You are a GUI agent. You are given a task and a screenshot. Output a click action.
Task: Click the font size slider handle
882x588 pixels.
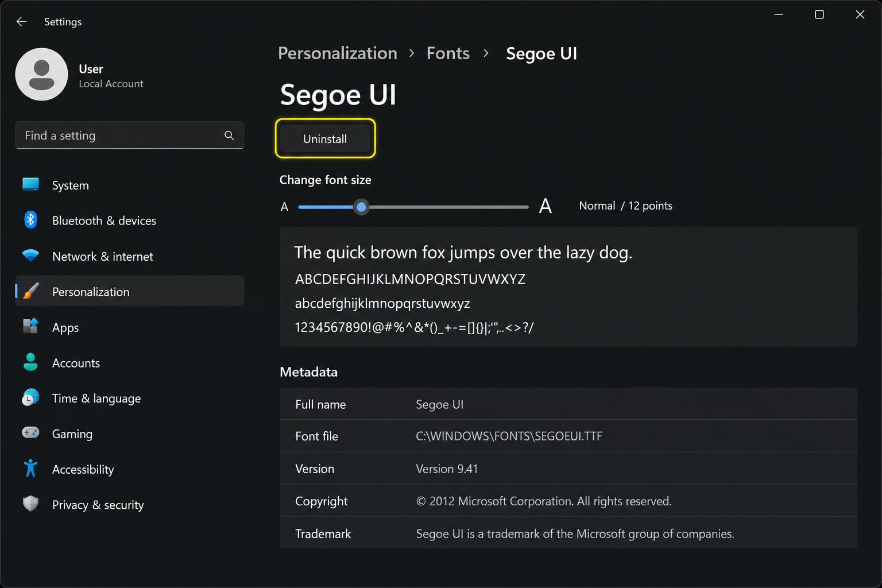click(361, 207)
